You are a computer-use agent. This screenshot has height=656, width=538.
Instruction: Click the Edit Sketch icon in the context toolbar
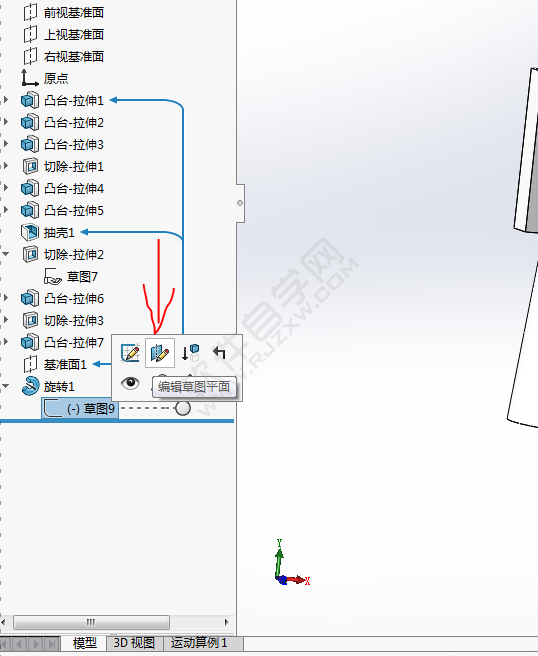(130, 353)
